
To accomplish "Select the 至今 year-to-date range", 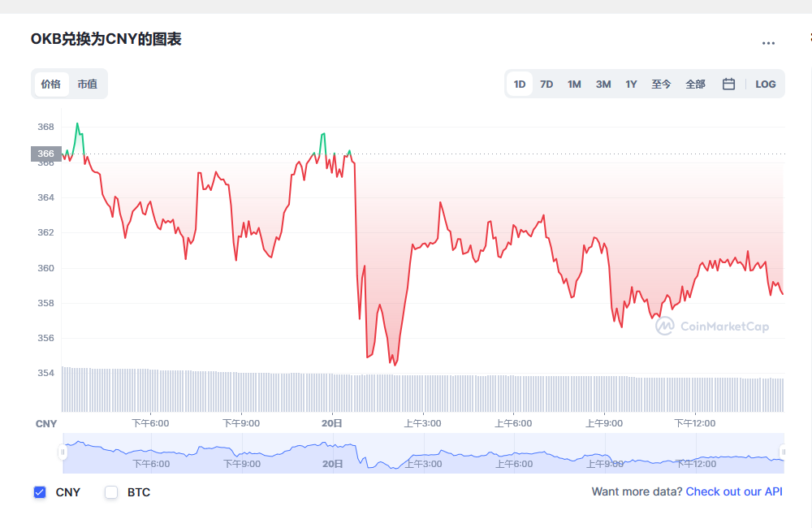I will click(x=661, y=84).
